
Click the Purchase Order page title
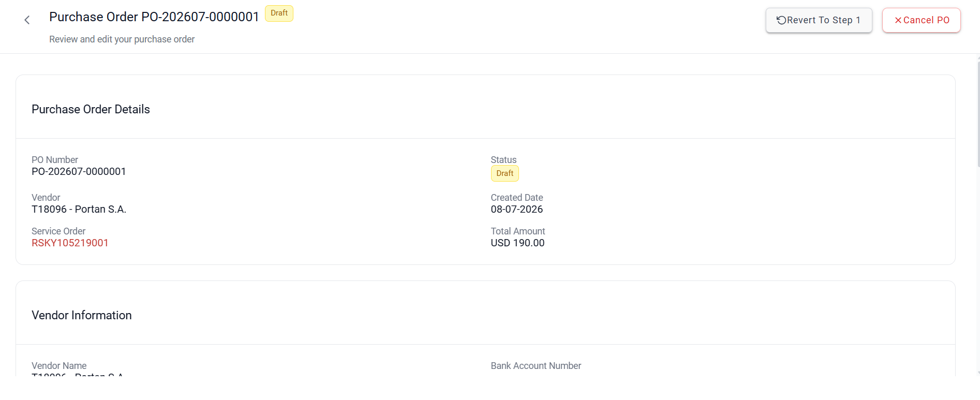[x=154, y=17]
